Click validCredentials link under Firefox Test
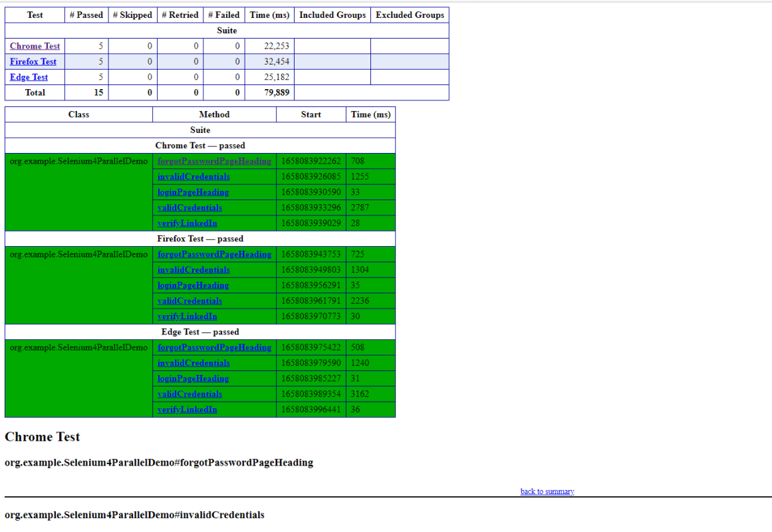The width and height of the screenshot is (772, 532). point(190,301)
